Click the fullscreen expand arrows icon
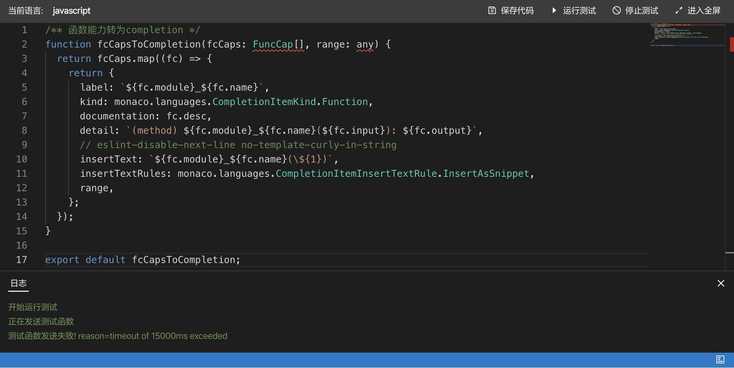Viewport: 734px width, 368px height. pos(679,10)
